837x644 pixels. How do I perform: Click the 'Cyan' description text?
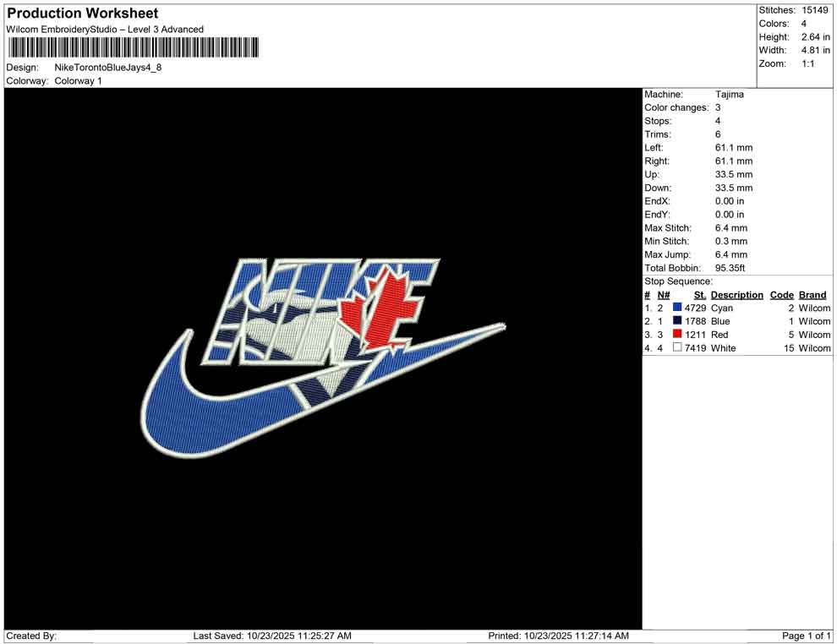tap(722, 308)
